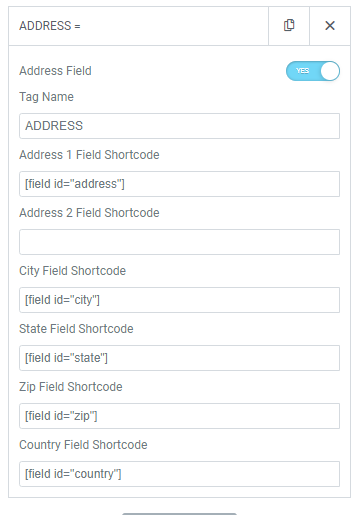Click the City Field Shortcode label

[x=72, y=271]
